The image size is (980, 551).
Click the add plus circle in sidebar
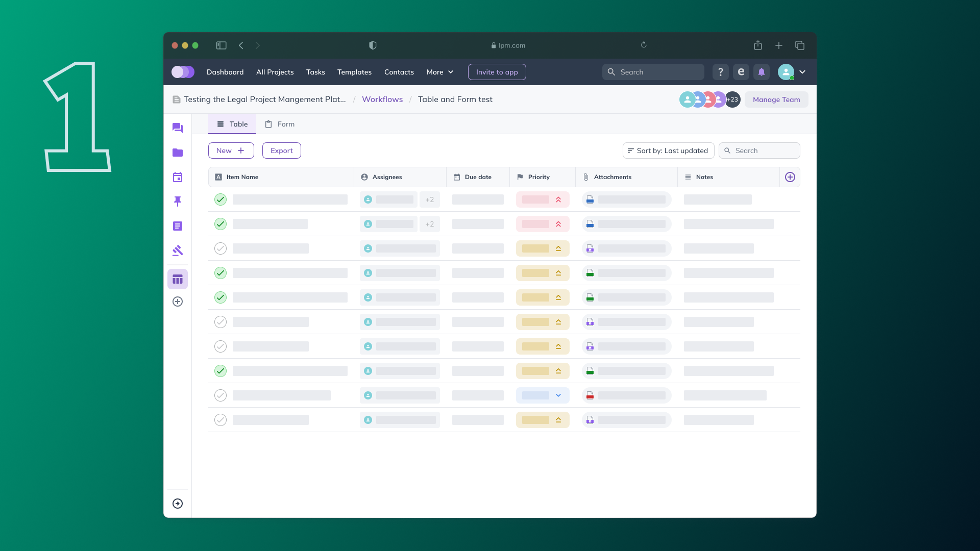(178, 302)
